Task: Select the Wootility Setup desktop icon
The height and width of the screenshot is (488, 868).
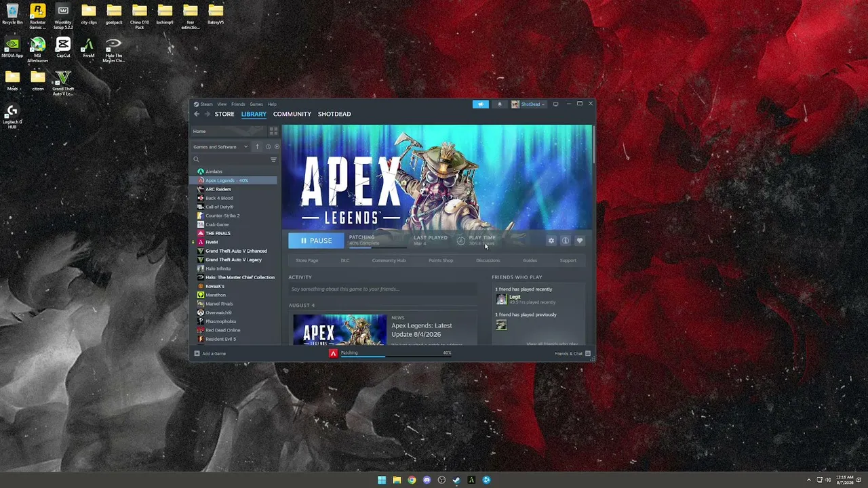Action: click(63, 15)
